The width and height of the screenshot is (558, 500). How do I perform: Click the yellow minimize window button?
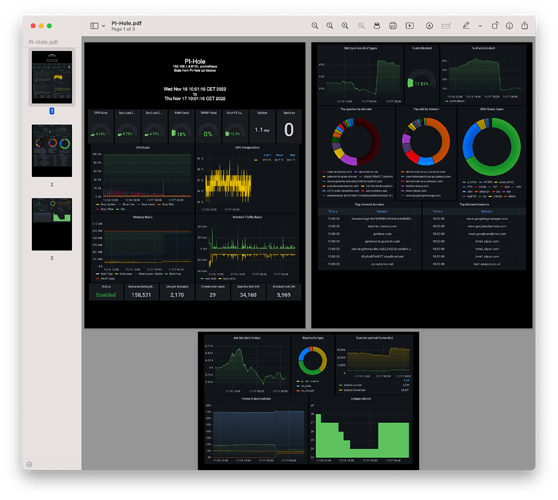click(41, 26)
